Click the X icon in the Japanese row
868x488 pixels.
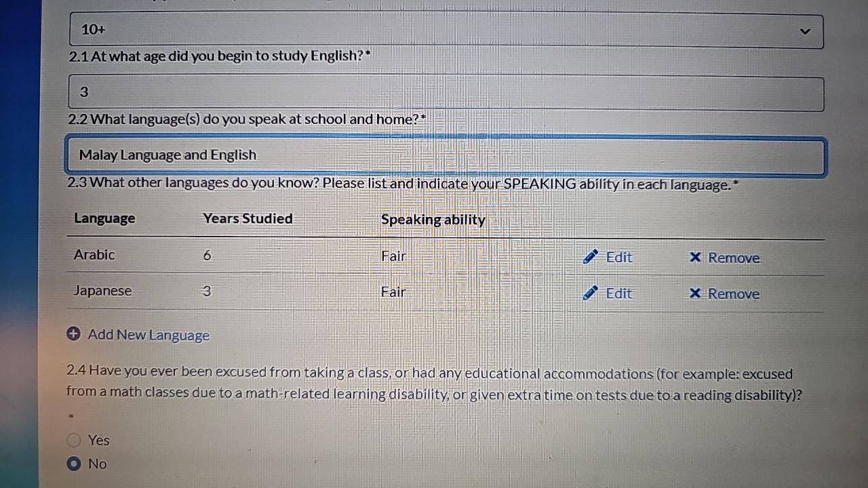pos(695,293)
